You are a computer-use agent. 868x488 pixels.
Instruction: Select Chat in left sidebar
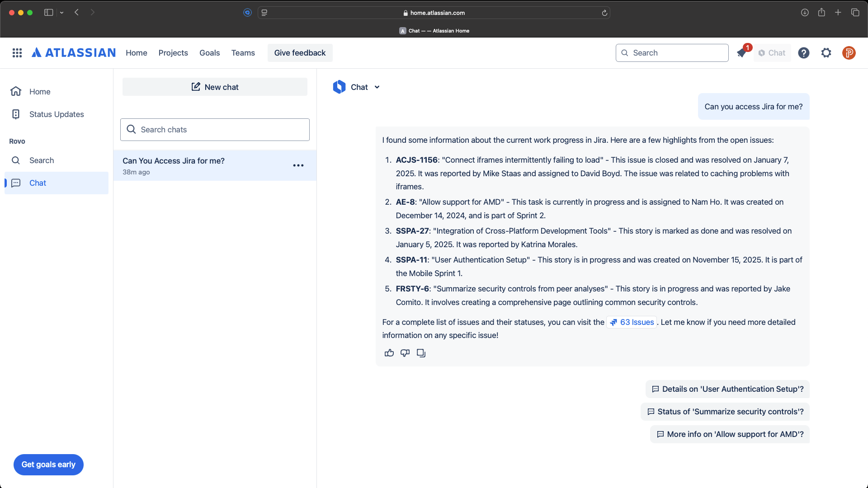57,183
